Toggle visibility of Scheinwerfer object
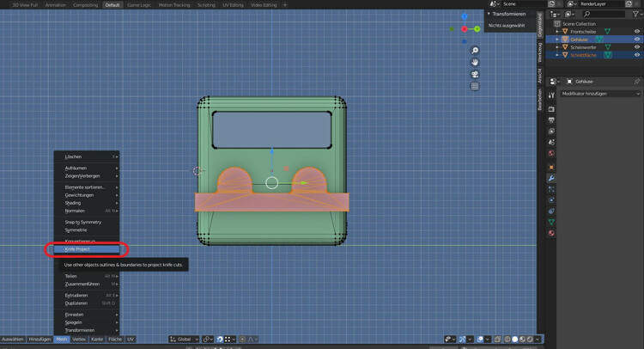Screen dimensions: 644x349 click(x=636, y=47)
